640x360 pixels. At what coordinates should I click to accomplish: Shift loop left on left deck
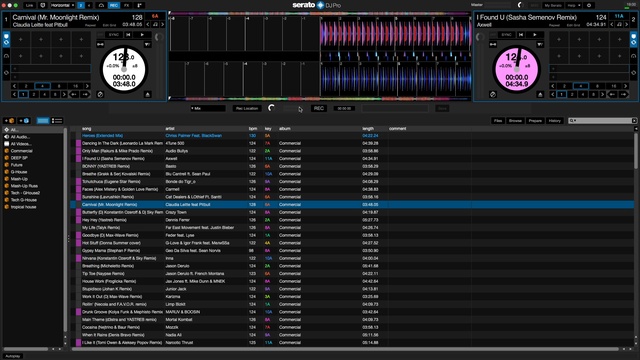click(74, 94)
